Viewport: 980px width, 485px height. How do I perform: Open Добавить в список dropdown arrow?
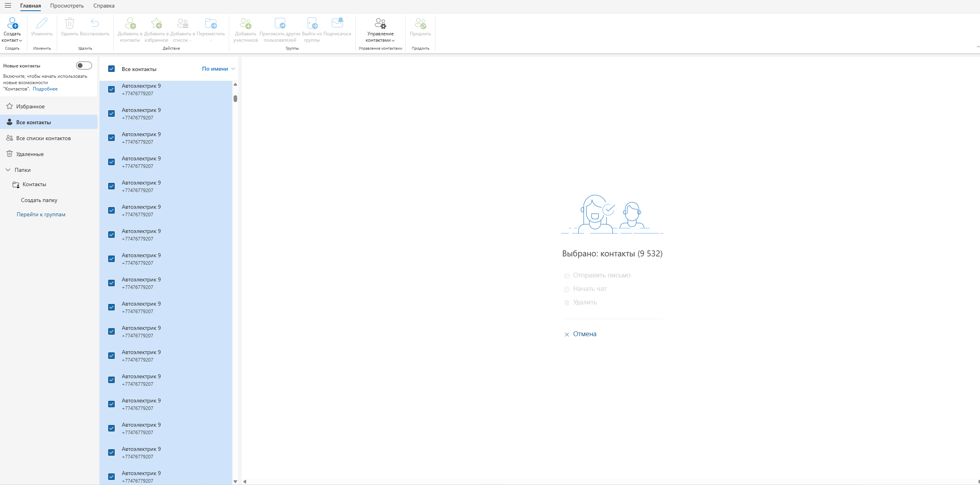(190, 40)
